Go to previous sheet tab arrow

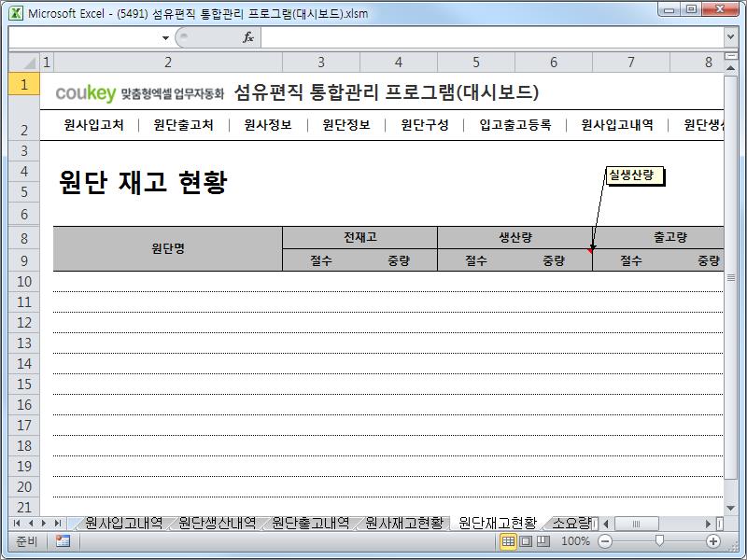pos(31,524)
